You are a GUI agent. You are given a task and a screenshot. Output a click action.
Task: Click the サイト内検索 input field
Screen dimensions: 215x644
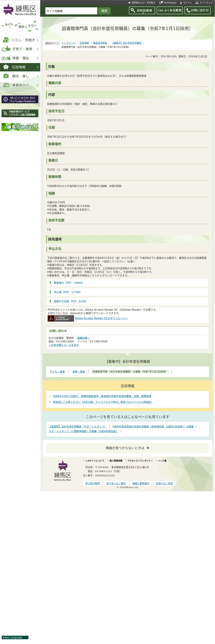click(x=71, y=11)
